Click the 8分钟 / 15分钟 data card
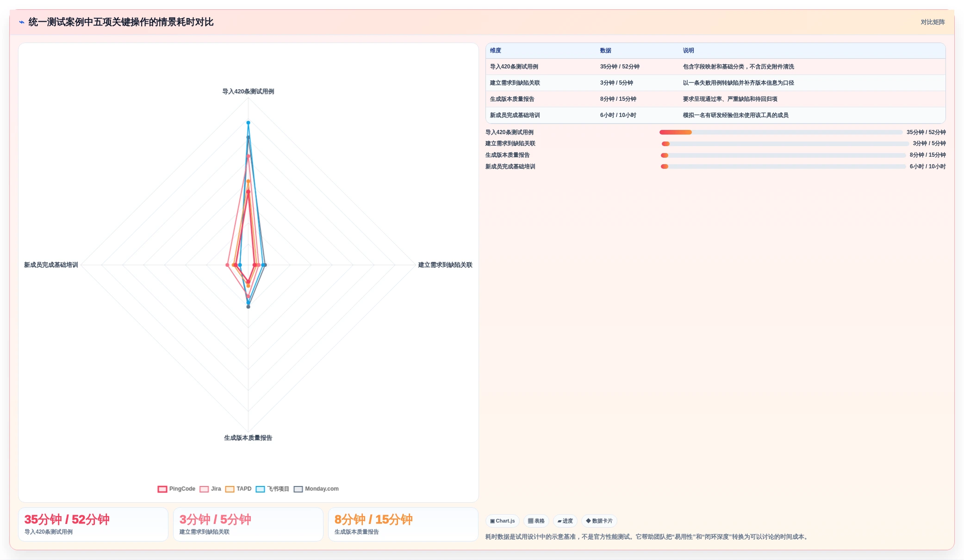 (403, 525)
